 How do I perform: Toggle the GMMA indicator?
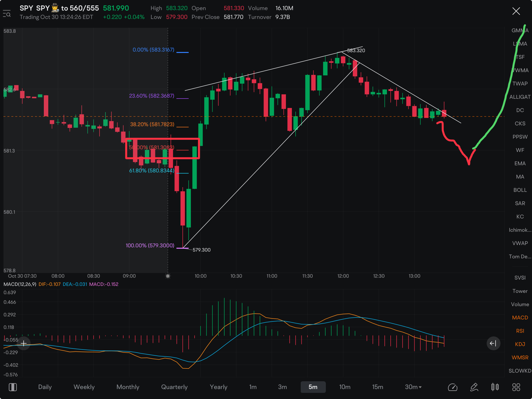(x=520, y=31)
